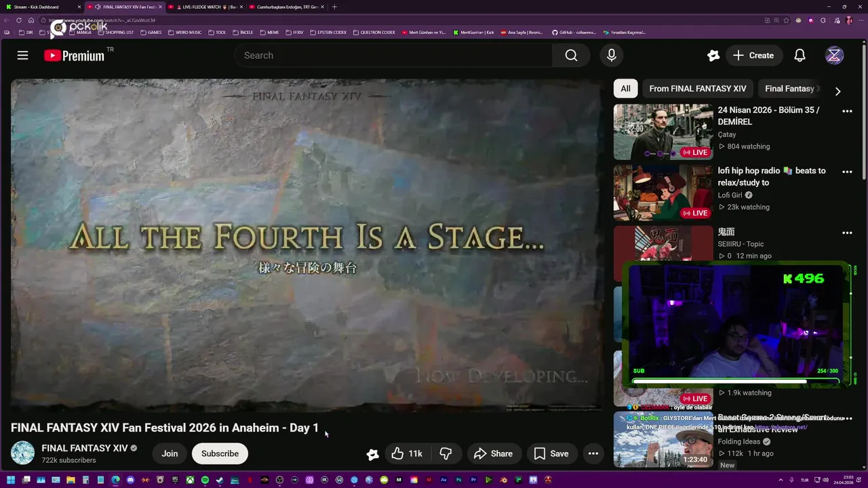Open the EPSTEIN CODEX bookmark folder

(328, 33)
